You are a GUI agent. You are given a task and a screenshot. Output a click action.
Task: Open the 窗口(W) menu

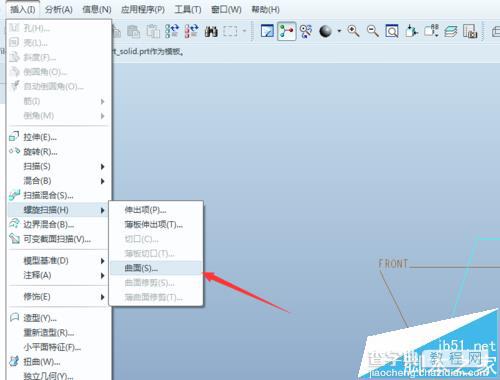226,9
